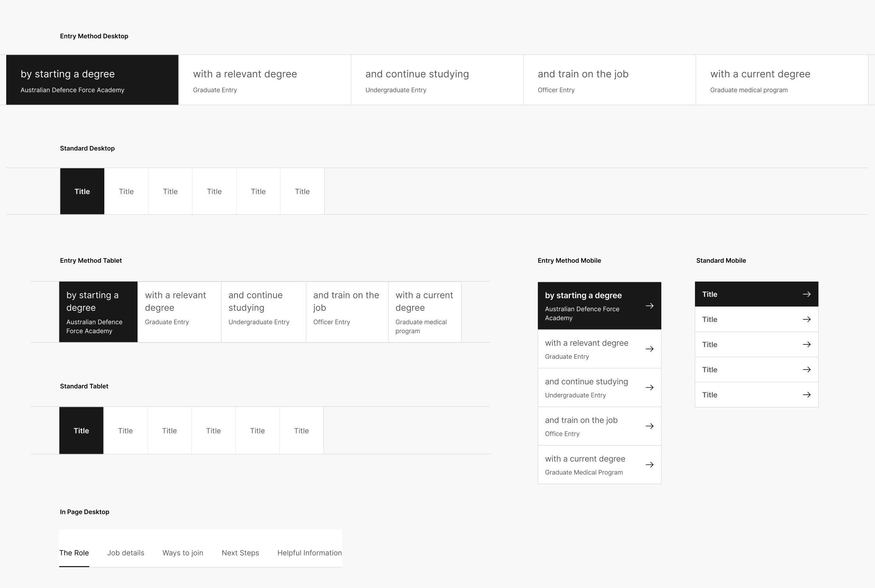
Task: Select active 'by starting a degree' desktop tab
Action: click(92, 80)
